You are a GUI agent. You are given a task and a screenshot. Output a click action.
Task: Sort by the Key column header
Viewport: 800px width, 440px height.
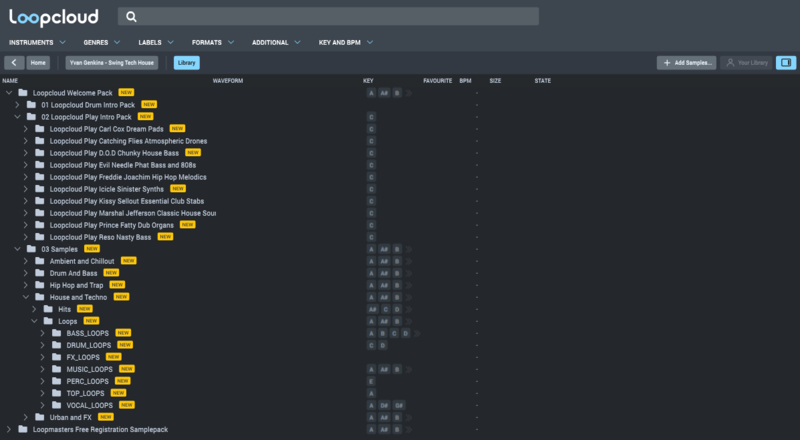coord(368,81)
